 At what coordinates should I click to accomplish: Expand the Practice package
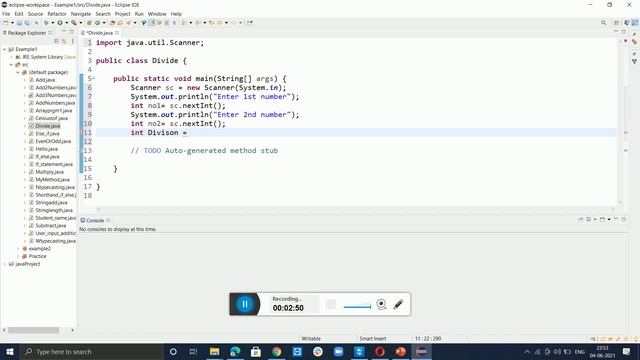18,256
